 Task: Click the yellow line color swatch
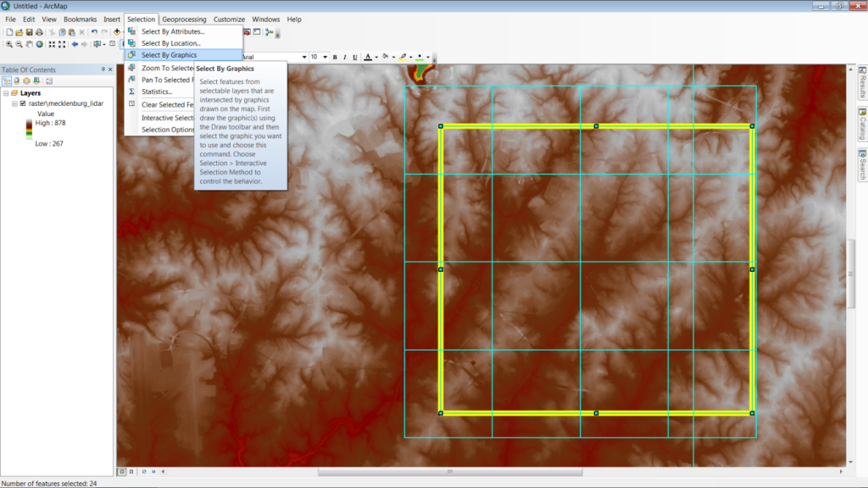point(403,57)
